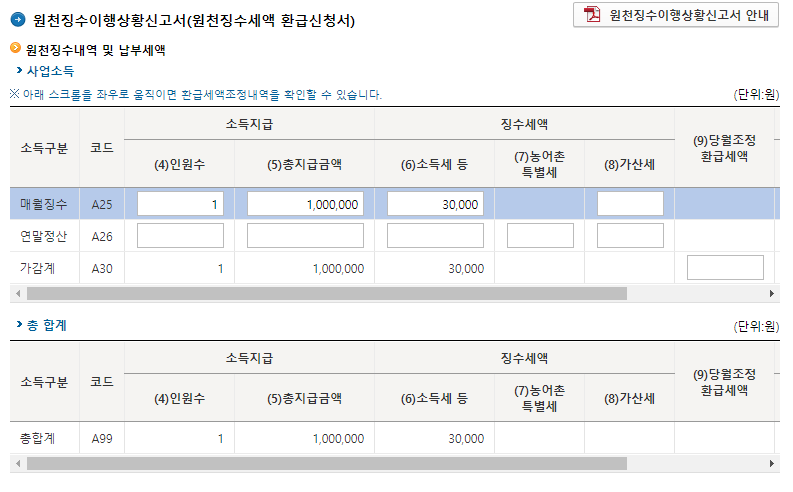
Task: Click the orange bullet icon next to 원천징수내역 및 납부세액
Action: (x=16, y=49)
